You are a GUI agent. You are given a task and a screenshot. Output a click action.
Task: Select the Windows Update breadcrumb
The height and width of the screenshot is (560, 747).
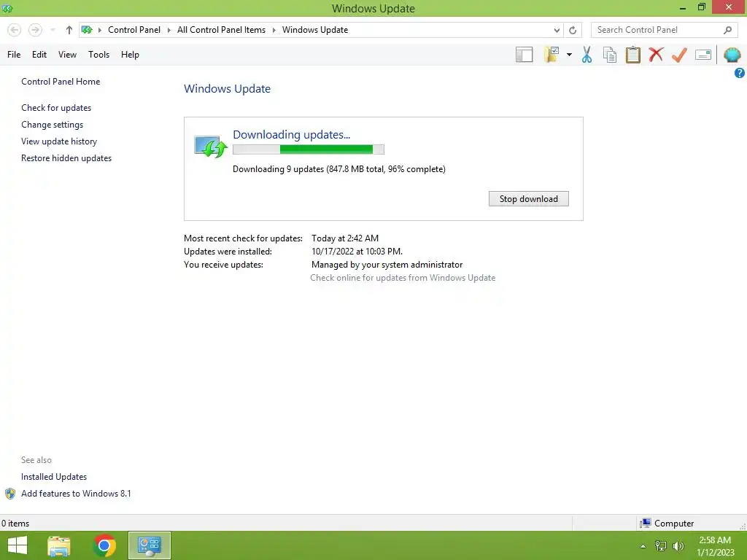pyautogui.click(x=315, y=30)
